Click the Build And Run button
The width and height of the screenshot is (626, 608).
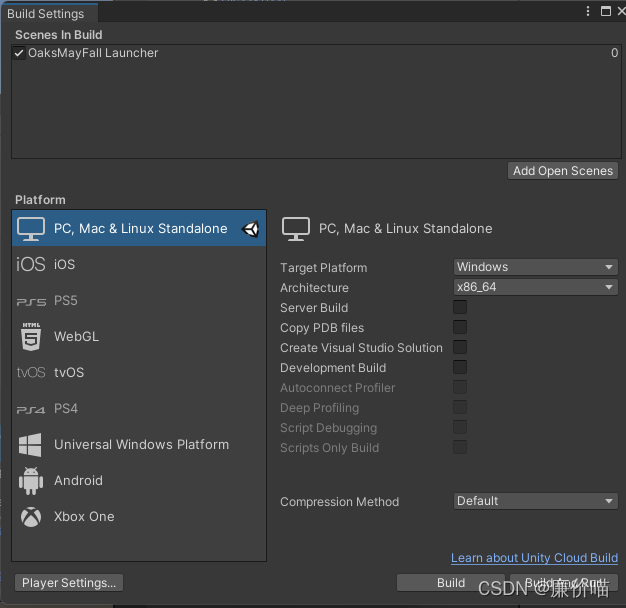pos(564,583)
